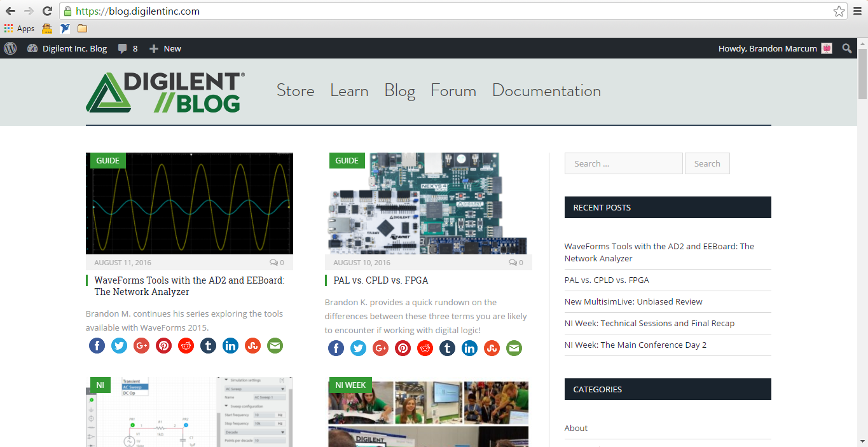This screenshot has width=868, height=447.
Task: Click the sidebar Search input field
Action: [x=623, y=163]
